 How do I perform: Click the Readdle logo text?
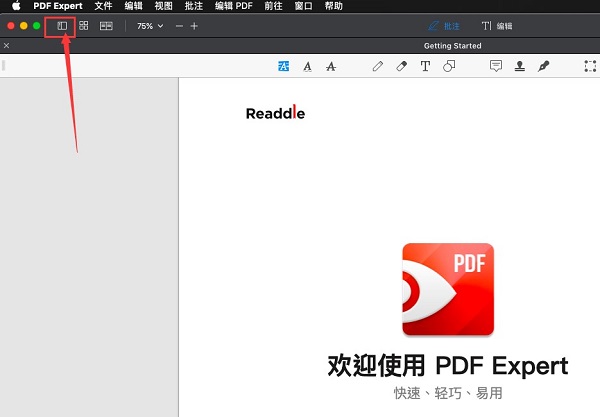[x=276, y=112]
